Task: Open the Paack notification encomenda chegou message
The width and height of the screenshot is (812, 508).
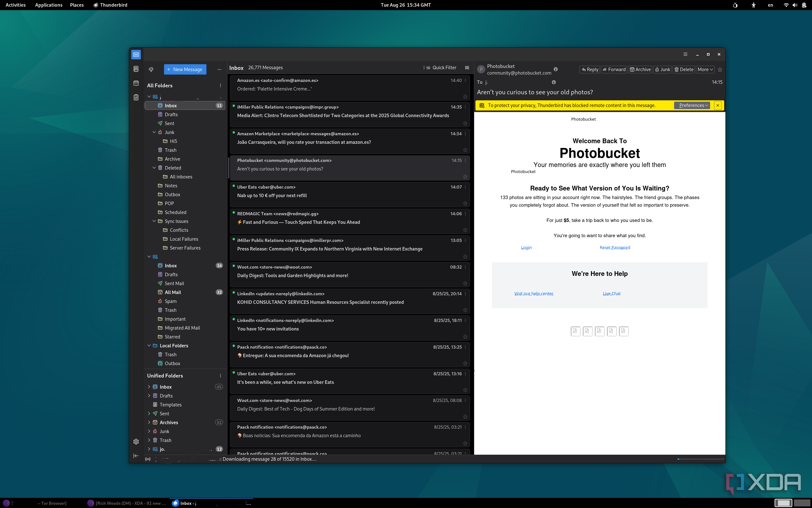Action: coord(350,354)
